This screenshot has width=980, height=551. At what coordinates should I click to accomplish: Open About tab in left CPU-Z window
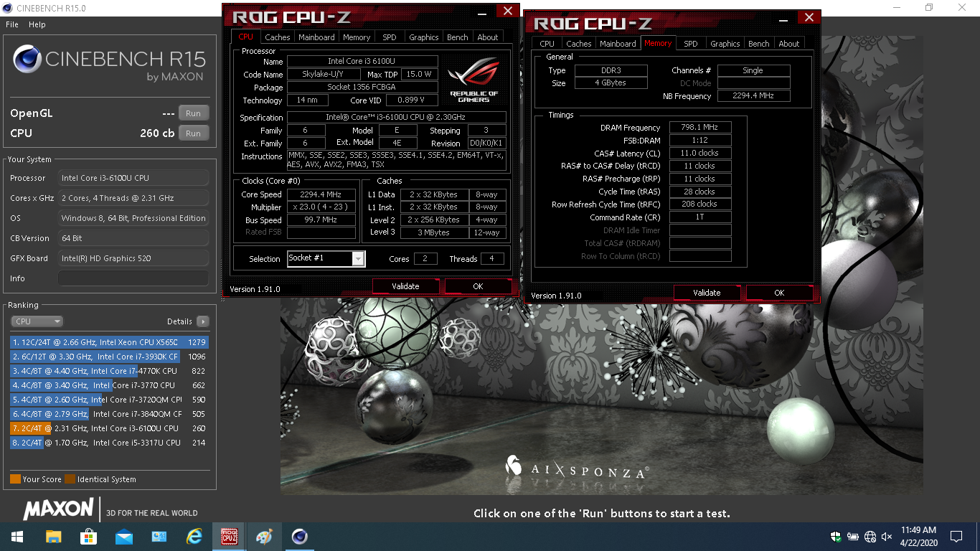pyautogui.click(x=488, y=37)
